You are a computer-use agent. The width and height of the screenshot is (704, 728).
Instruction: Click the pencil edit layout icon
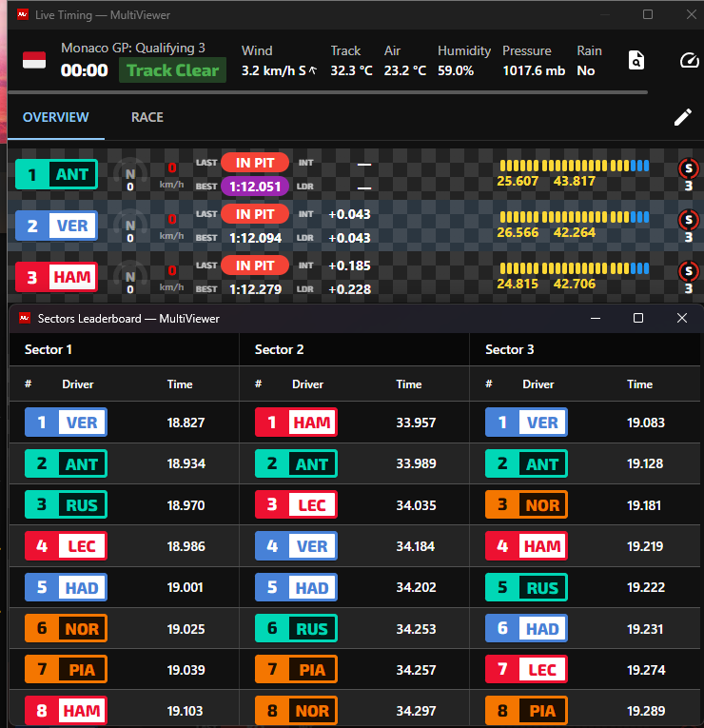[683, 117]
